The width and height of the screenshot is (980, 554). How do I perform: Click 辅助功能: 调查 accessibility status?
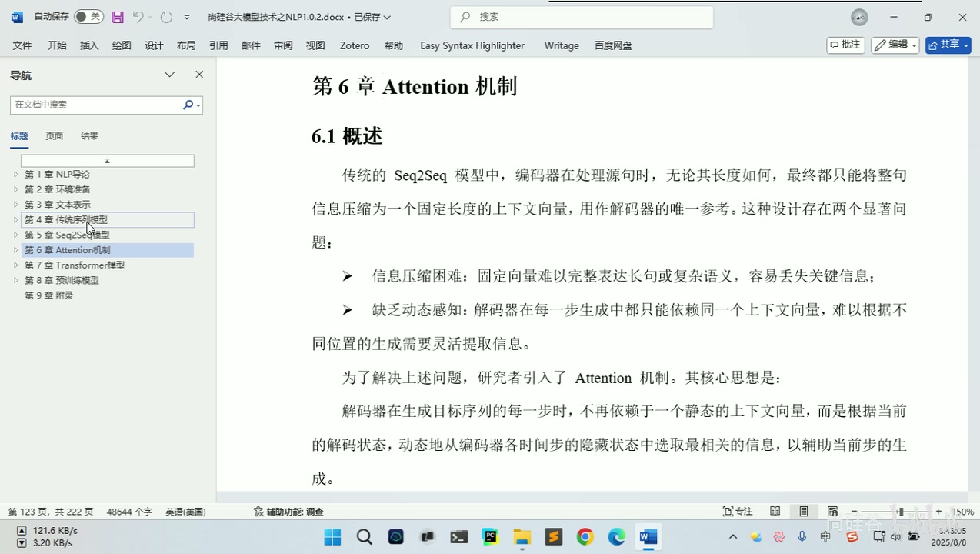coord(288,512)
